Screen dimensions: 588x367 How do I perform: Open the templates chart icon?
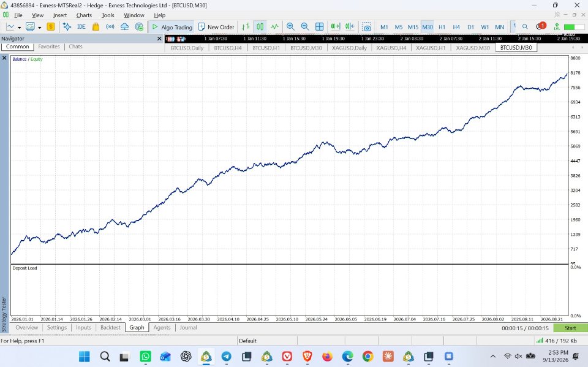[x=30, y=26]
